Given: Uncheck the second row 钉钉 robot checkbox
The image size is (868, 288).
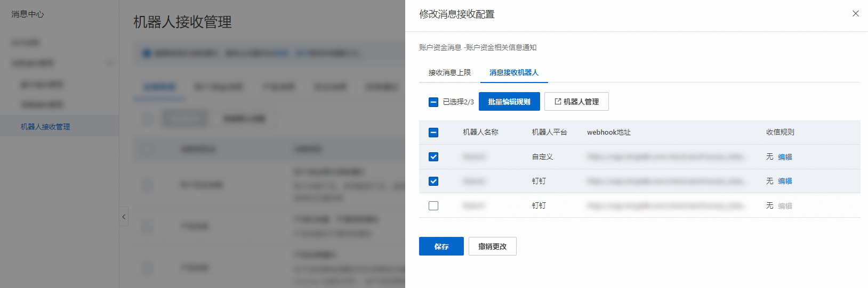Looking at the screenshot, I should 433,182.
